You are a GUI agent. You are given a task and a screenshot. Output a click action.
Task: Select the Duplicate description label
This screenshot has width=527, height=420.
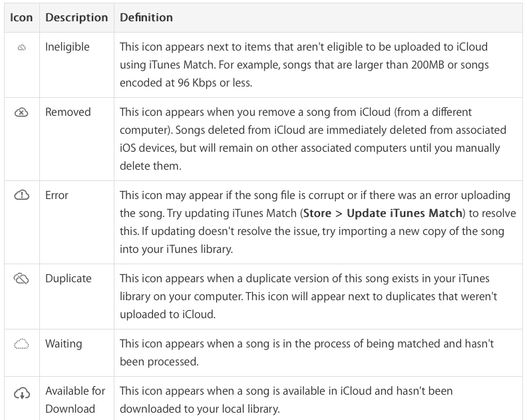click(x=69, y=278)
